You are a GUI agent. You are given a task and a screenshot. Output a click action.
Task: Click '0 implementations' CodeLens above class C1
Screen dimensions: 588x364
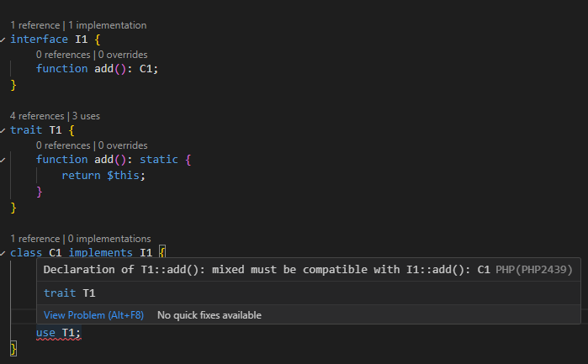[109, 239]
